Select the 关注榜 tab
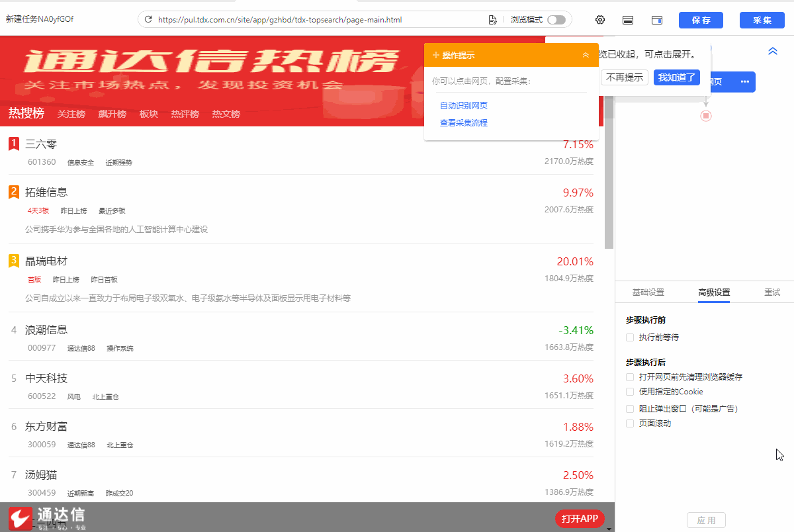Image resolution: width=794 pixels, height=532 pixels. tap(71, 114)
